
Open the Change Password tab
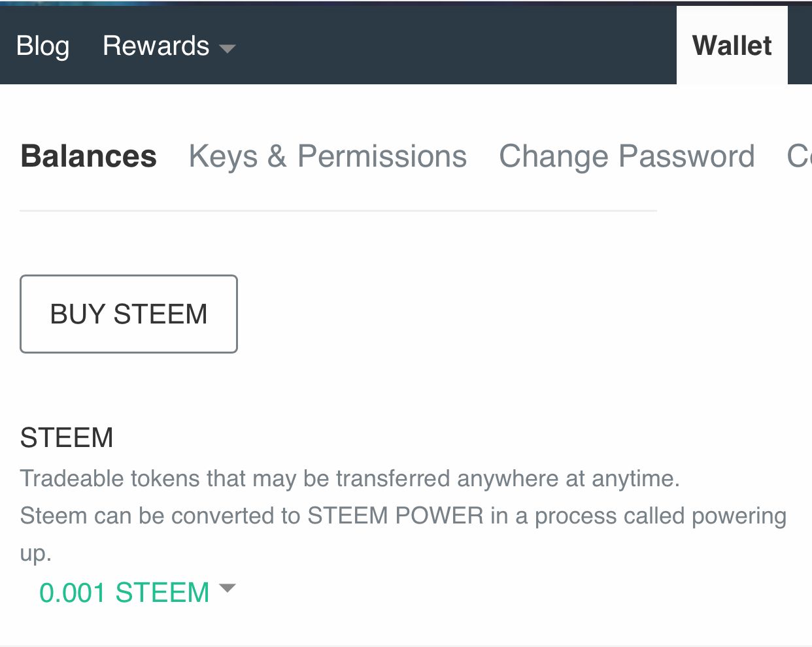coord(626,157)
